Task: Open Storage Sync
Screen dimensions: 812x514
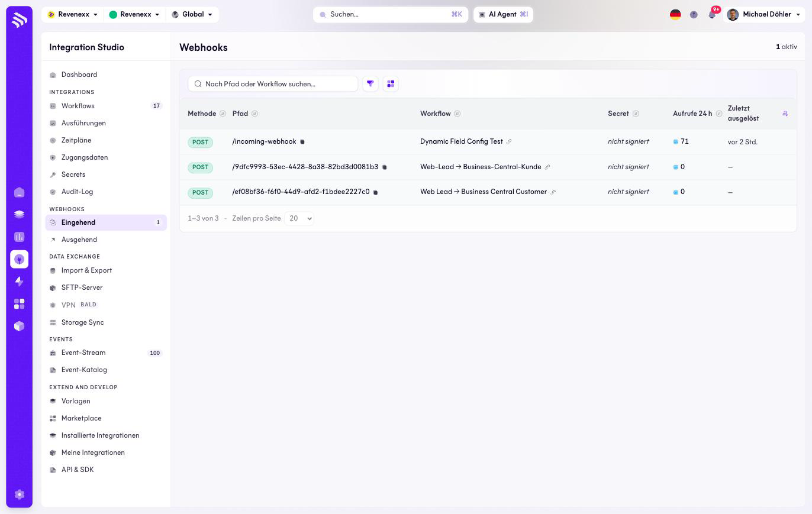Action: [106, 322]
